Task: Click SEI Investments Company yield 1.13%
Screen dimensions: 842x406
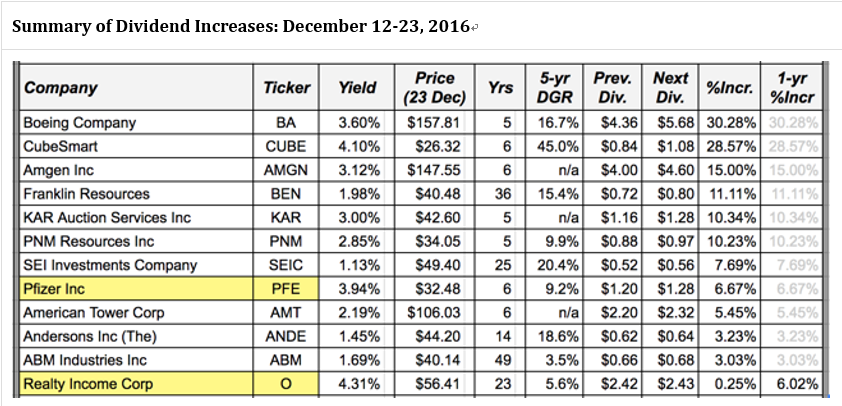Action: pos(358,265)
